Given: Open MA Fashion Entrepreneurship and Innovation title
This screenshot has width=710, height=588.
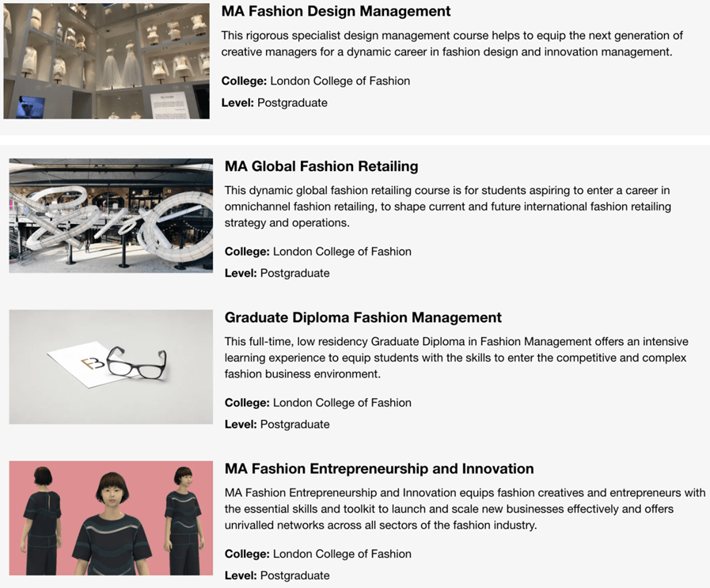Looking at the screenshot, I should click(379, 469).
